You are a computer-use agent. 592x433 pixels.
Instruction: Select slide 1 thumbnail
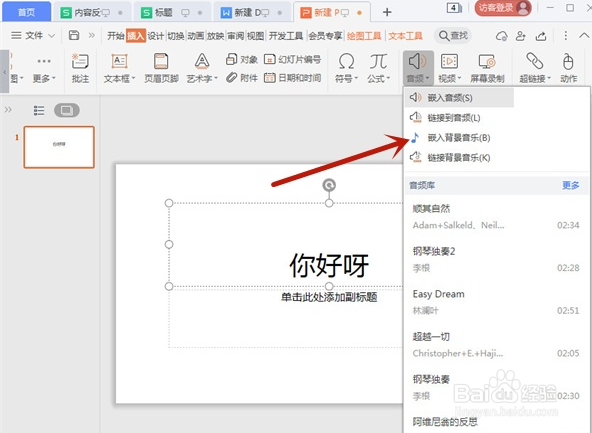point(59,147)
